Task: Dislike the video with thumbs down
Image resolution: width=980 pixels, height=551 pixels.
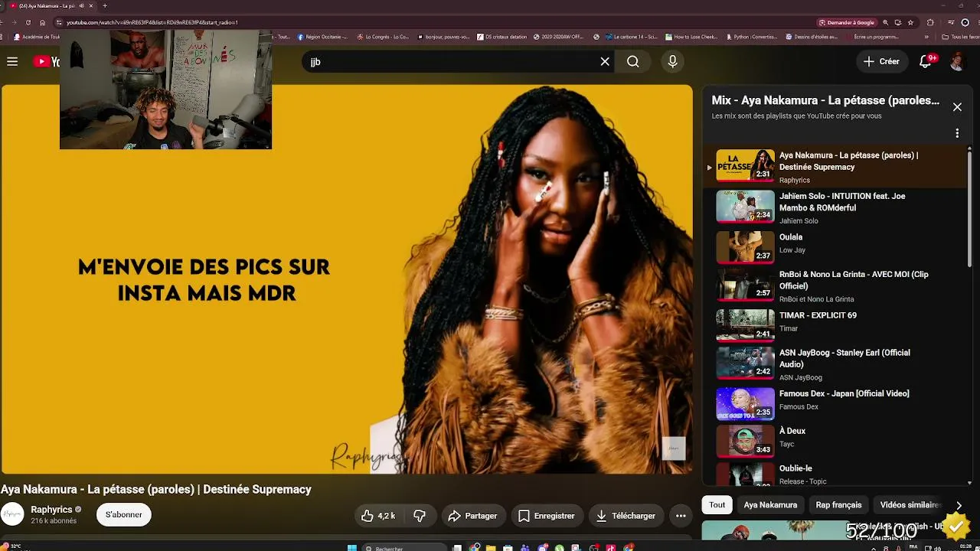Action: pyautogui.click(x=420, y=516)
